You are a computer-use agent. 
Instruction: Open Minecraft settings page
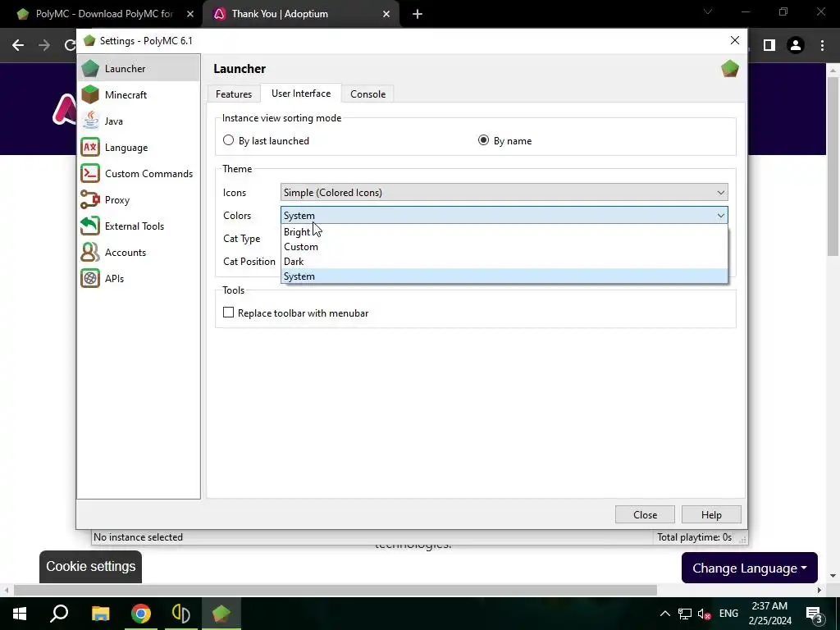[x=139, y=95]
